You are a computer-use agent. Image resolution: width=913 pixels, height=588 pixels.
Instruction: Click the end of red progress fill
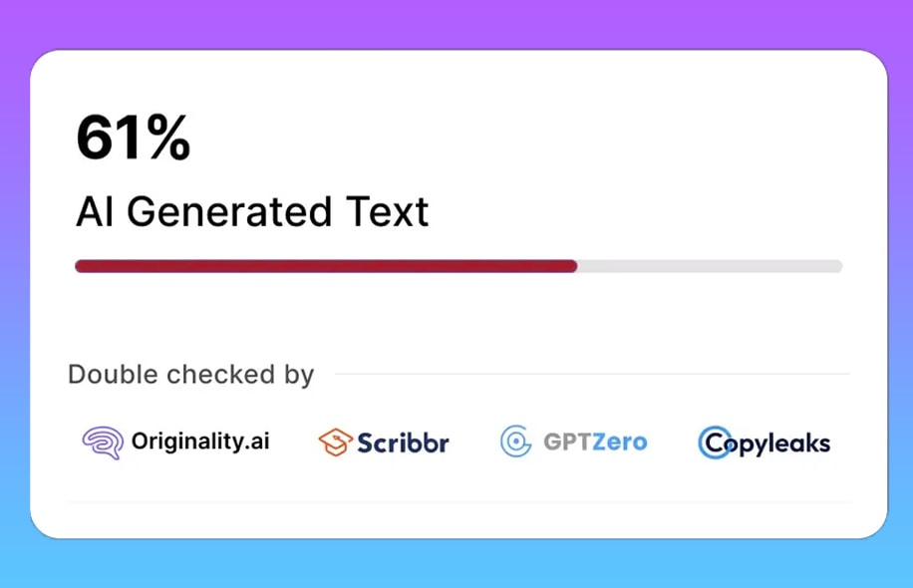tap(574, 266)
